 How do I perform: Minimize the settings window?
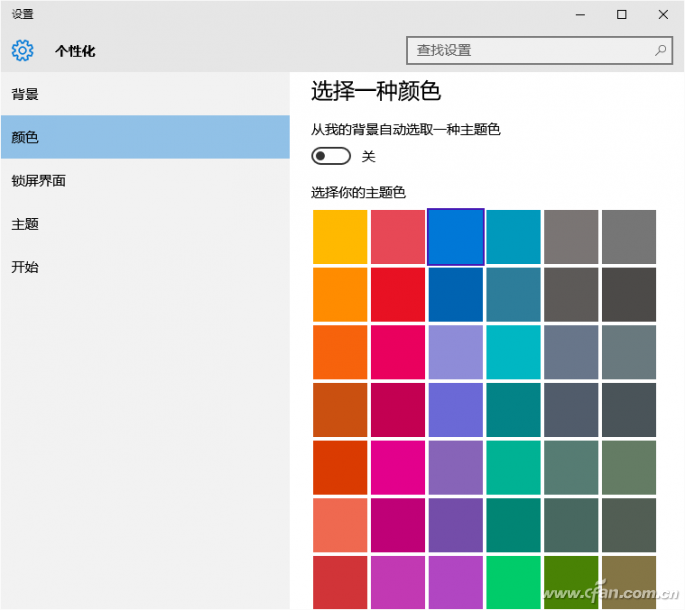tap(580, 14)
